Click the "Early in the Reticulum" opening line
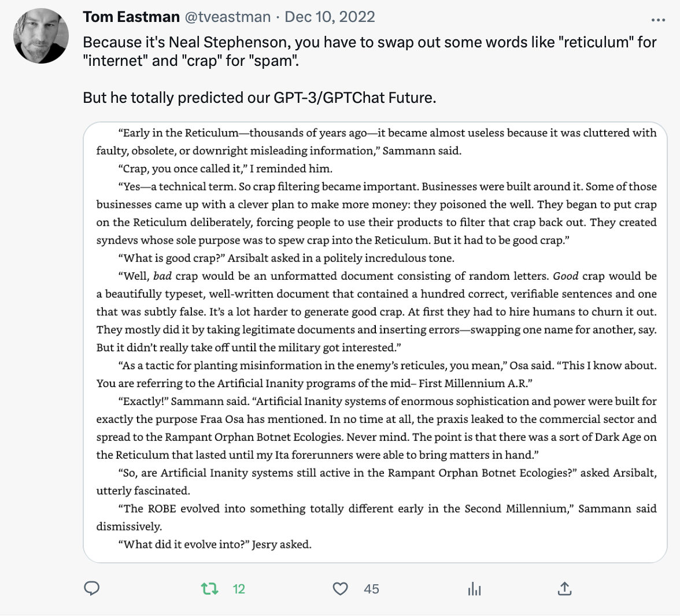The width and height of the screenshot is (680, 616). coord(387,133)
